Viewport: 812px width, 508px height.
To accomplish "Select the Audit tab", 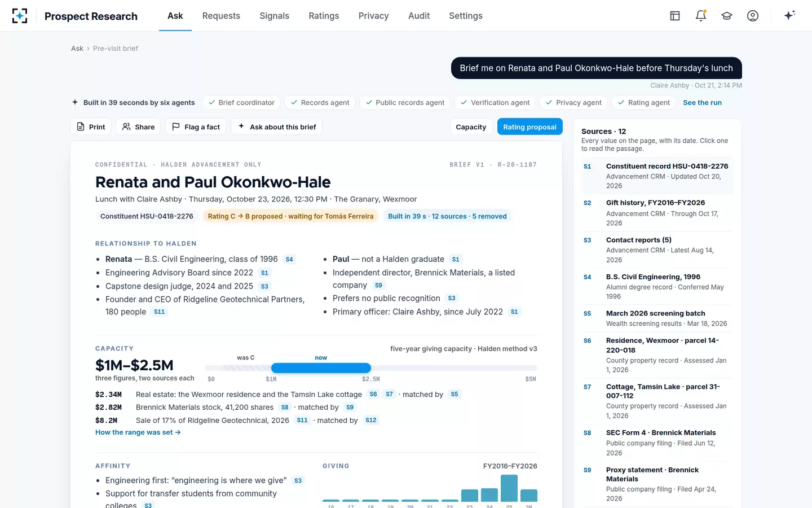I will [x=419, y=16].
